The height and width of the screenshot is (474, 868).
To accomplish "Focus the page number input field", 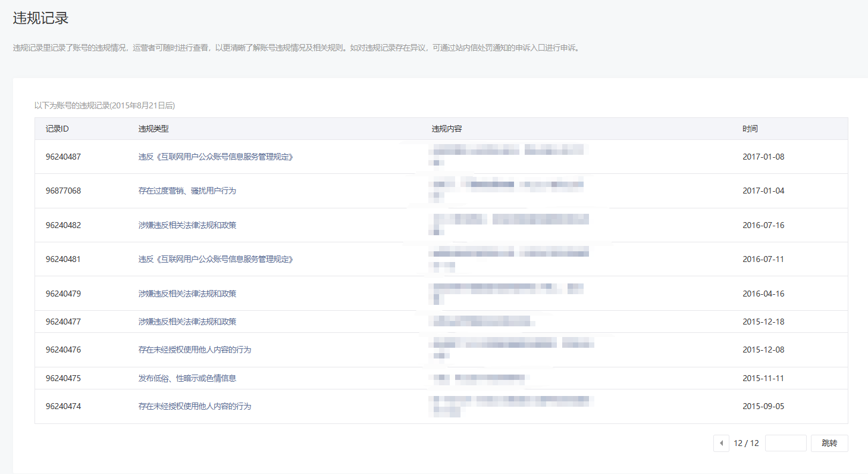I will coord(785,443).
